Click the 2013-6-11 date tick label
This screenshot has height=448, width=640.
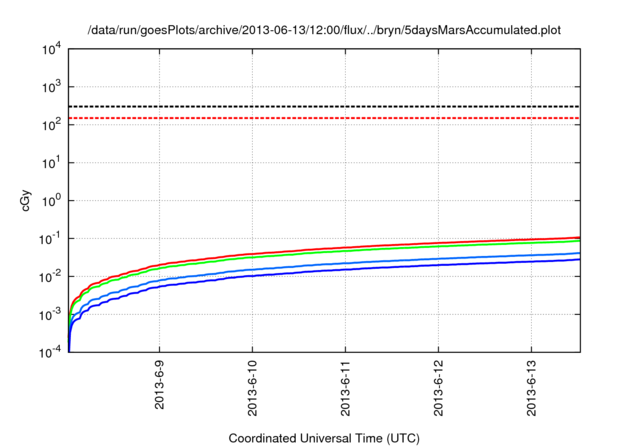[345, 388]
